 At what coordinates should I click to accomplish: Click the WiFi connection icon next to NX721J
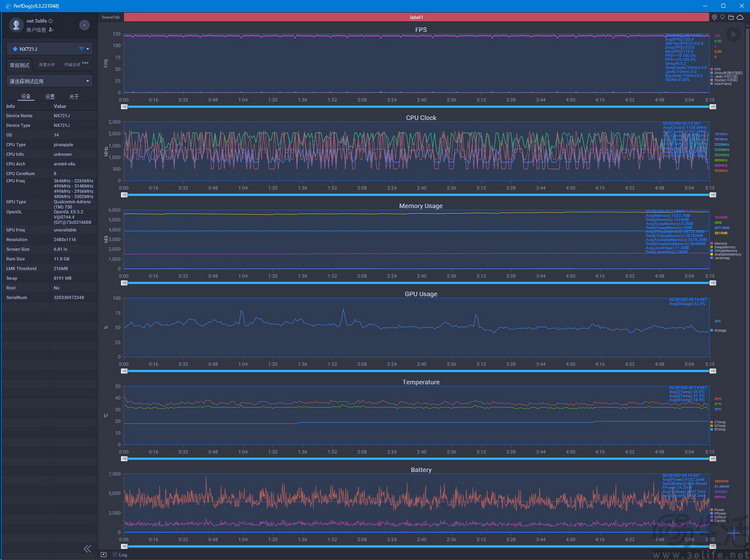click(x=81, y=49)
